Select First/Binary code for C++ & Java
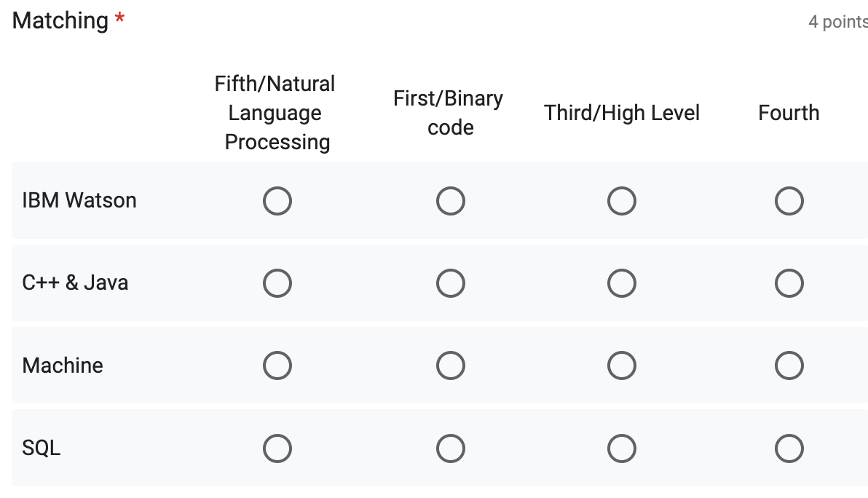Viewport: 868px width, 498px height. (451, 282)
